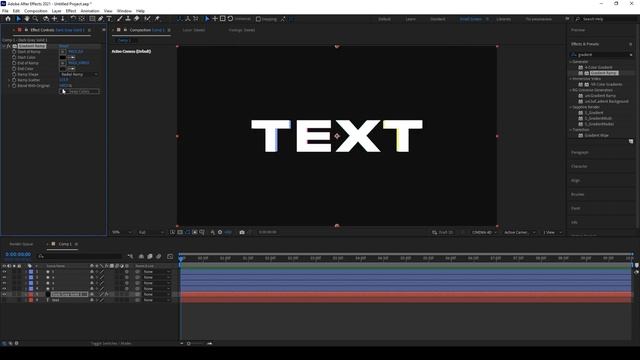Switch to the Render Queue tab
This screenshot has height=360, width=640.
coord(21,244)
